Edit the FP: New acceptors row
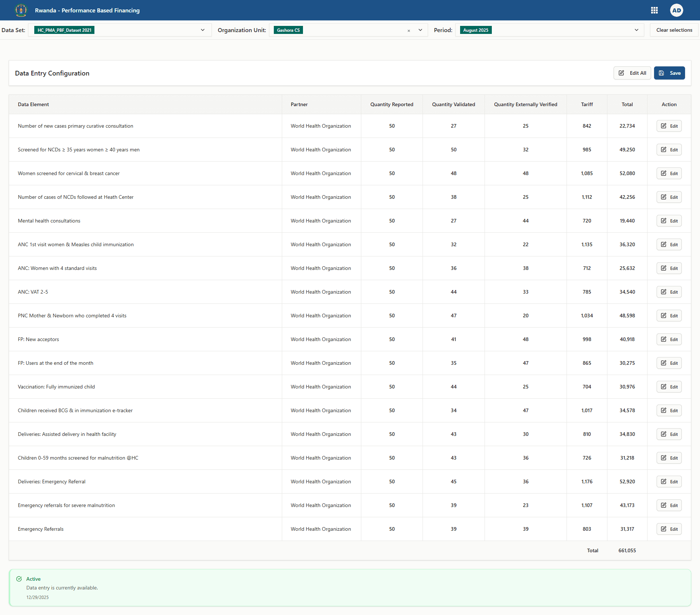 tap(669, 339)
